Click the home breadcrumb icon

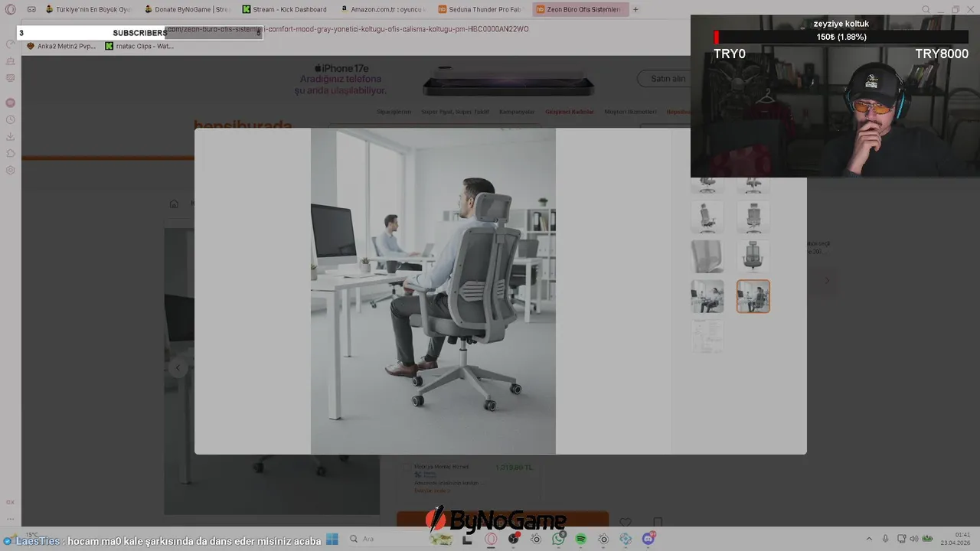[174, 204]
